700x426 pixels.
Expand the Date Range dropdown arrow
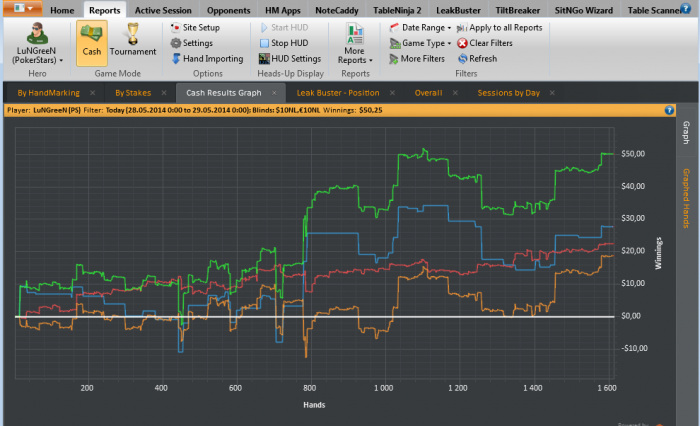tap(449, 28)
